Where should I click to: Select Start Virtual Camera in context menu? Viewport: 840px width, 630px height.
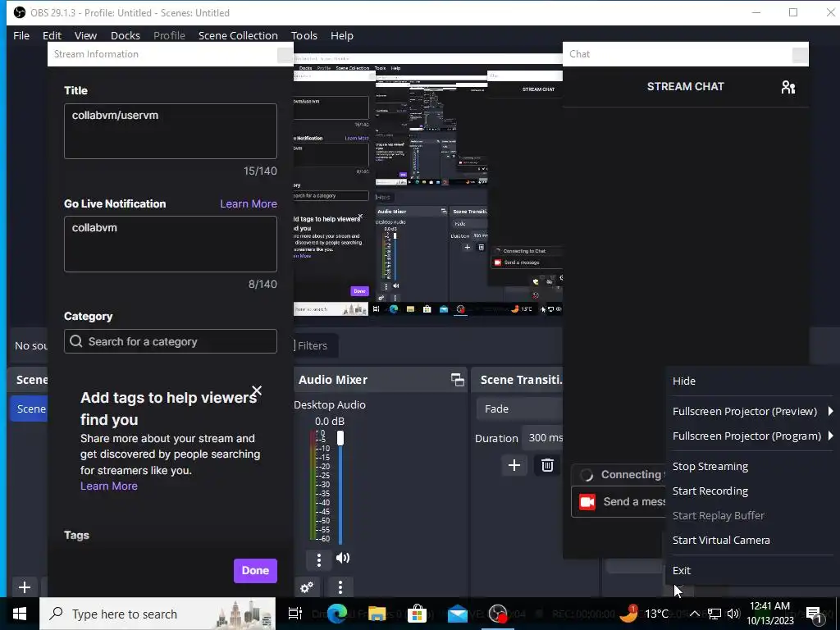[x=750, y=540]
